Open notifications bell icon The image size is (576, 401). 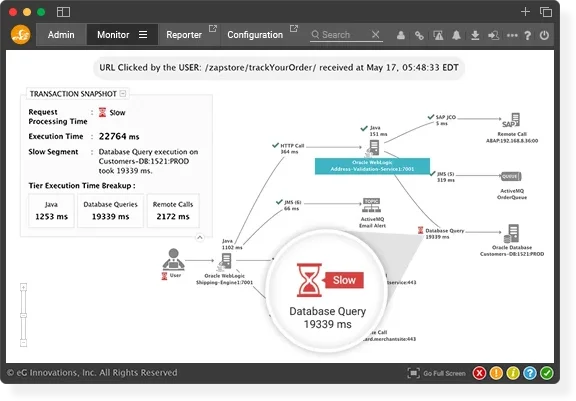tap(456, 35)
